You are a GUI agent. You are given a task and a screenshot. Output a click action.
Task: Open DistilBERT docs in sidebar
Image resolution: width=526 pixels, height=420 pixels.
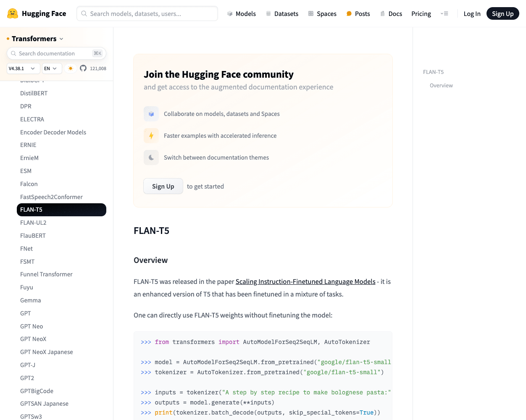click(34, 93)
